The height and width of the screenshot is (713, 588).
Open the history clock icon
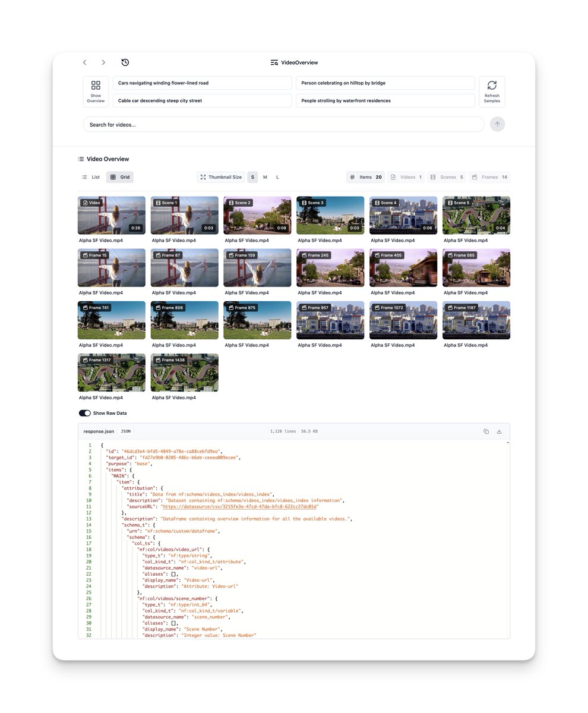(125, 62)
